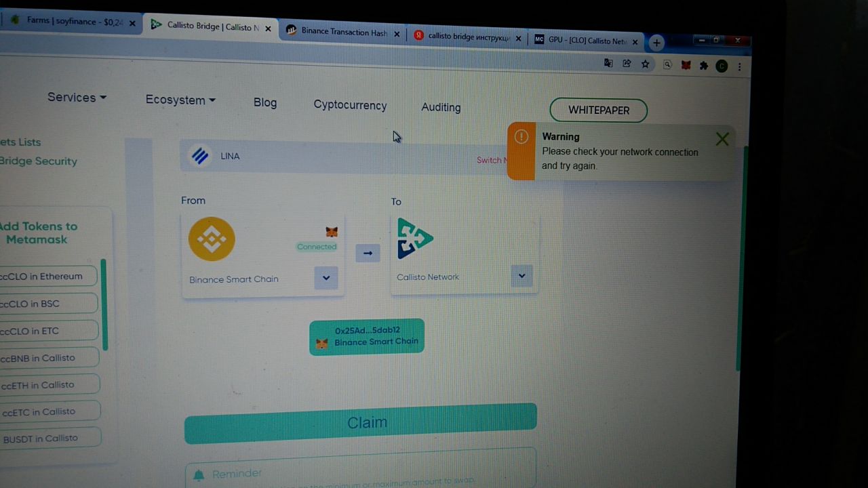Viewport: 868px width, 488px height.
Task: Add BUSDT in Callisto to Metamask
Action: click(50, 438)
